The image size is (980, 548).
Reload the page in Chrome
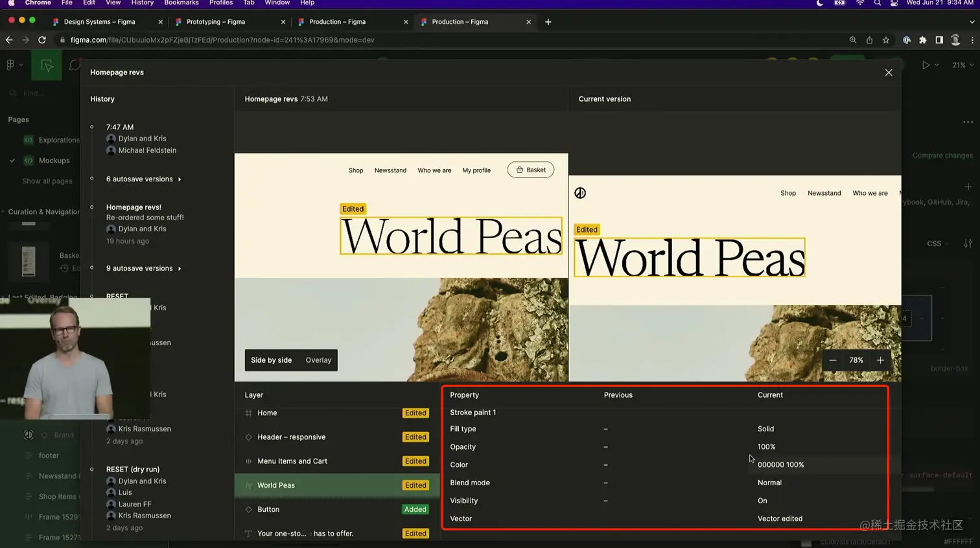pos(42,40)
